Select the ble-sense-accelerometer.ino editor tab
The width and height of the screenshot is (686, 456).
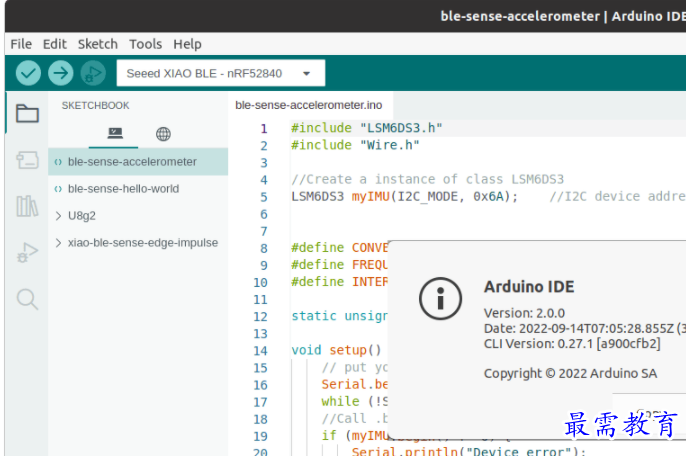[309, 105]
